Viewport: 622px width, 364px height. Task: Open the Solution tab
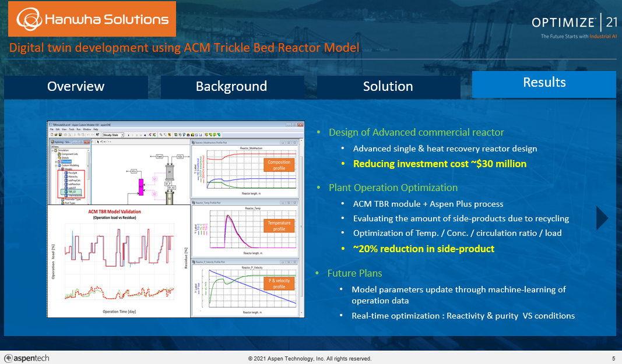388,87
